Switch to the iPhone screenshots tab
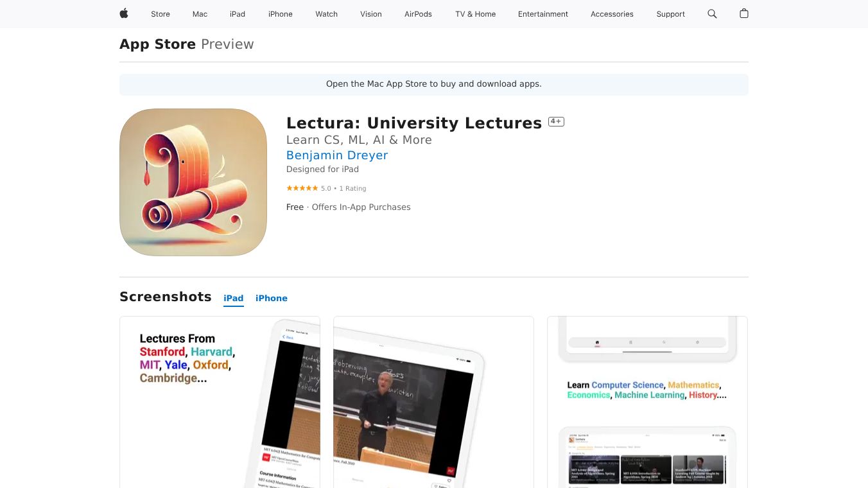This screenshot has width=868, height=488. coord(272,298)
